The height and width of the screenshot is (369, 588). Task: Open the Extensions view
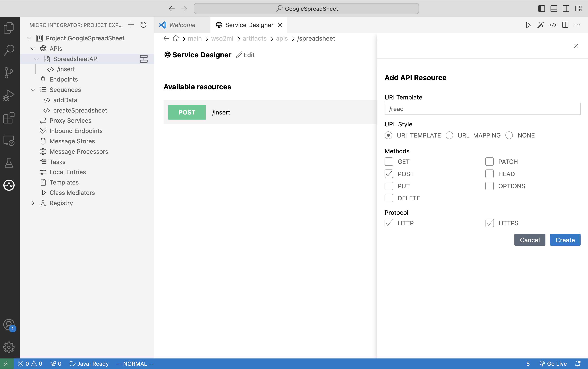click(9, 118)
